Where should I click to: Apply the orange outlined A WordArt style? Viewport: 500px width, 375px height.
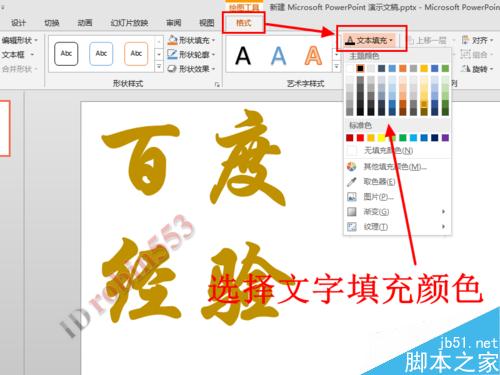313,56
